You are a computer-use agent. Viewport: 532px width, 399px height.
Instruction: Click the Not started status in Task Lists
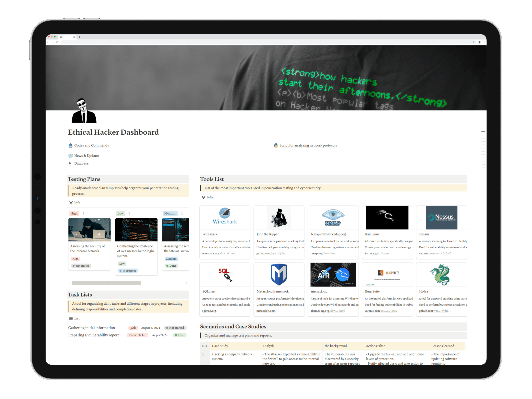[175, 328]
